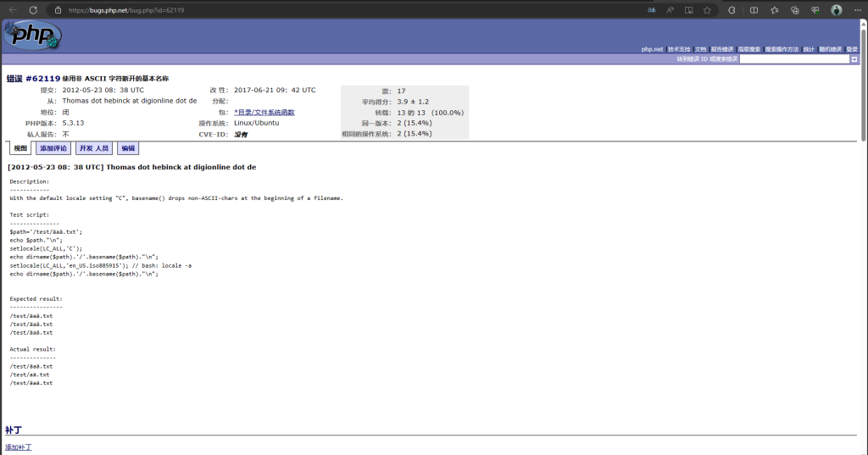The image size is (868, 455).
Task: Toggle split screen view icon
Action: pyautogui.click(x=754, y=10)
